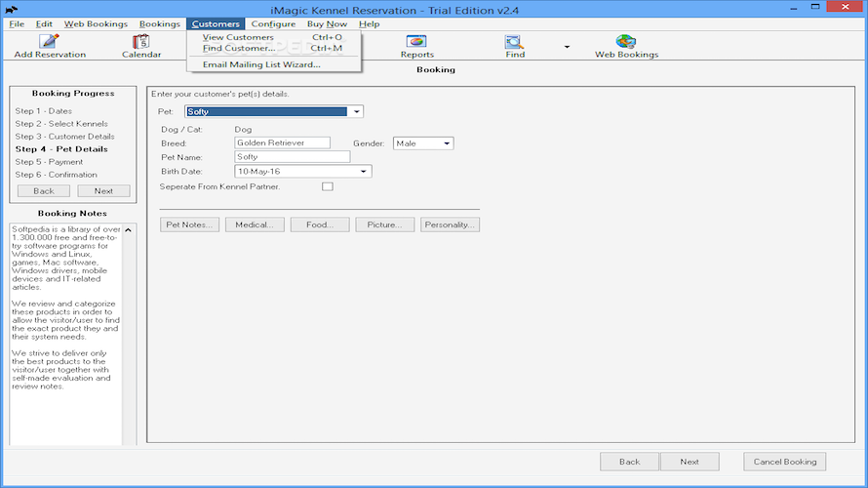Click Booking Notes scrollbar up arrow
Screen dimensions: 868x488
click(129, 230)
